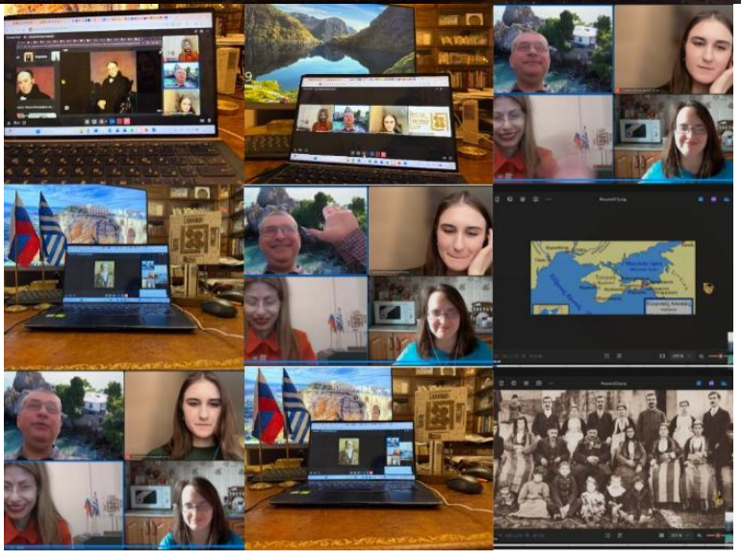This screenshot has width=741, height=560.
Task: Click the Windows Start button on the portrait-call laptop
Action: pyautogui.click(x=38, y=131)
